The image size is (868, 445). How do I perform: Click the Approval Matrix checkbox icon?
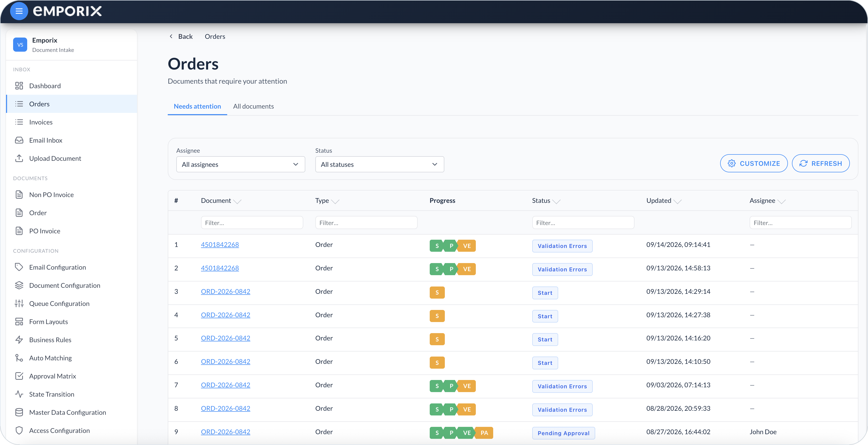coord(19,376)
